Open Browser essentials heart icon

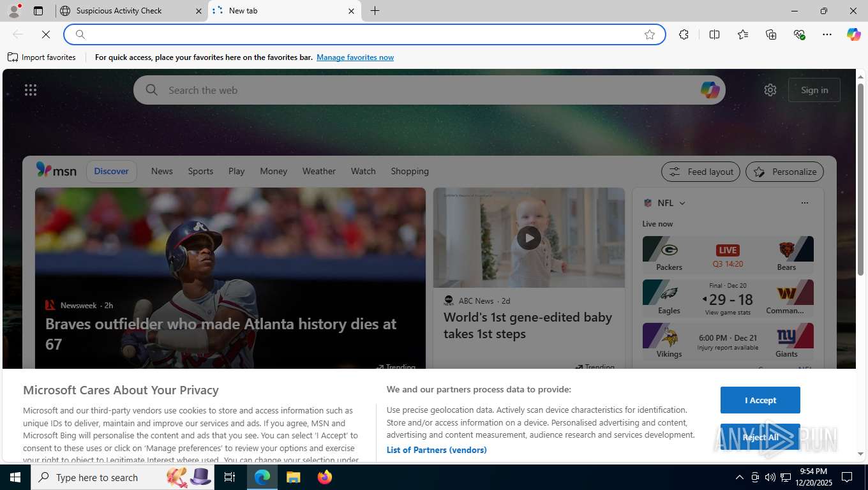(799, 34)
